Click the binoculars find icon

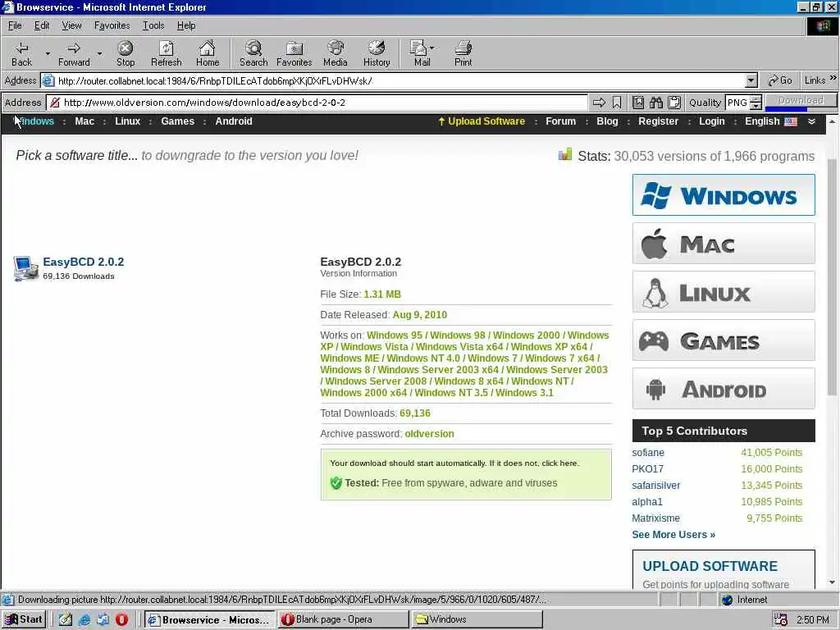tap(656, 103)
